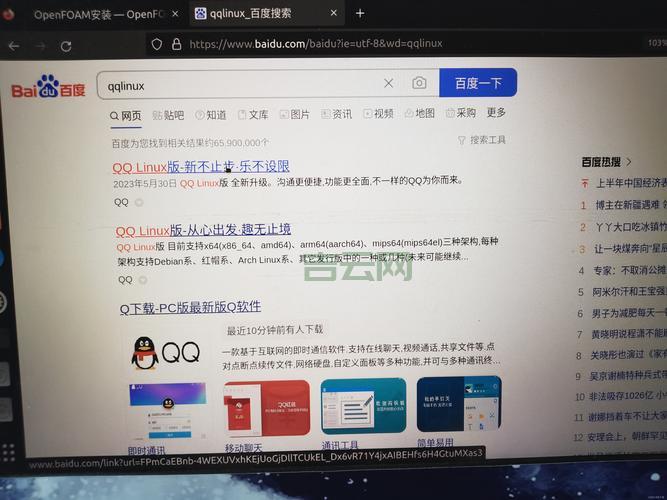667x500 pixels.
Task: Switch to the 图片 category
Action: 294,114
